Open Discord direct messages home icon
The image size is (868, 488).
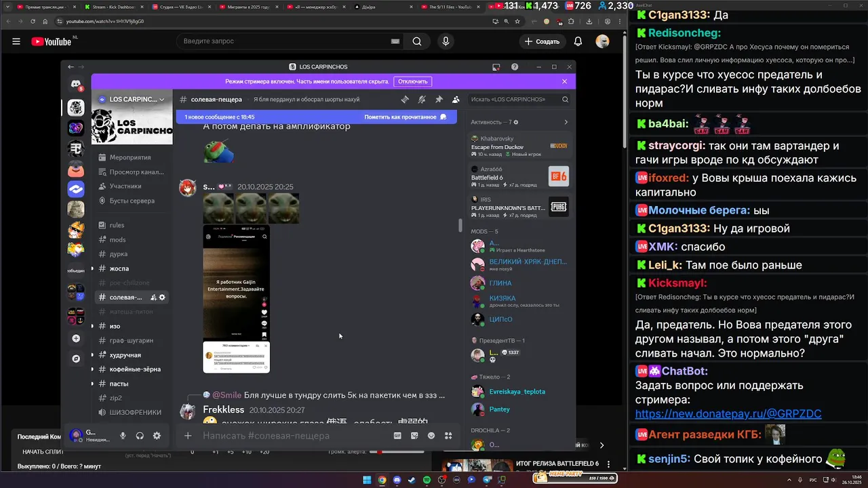coord(76,84)
